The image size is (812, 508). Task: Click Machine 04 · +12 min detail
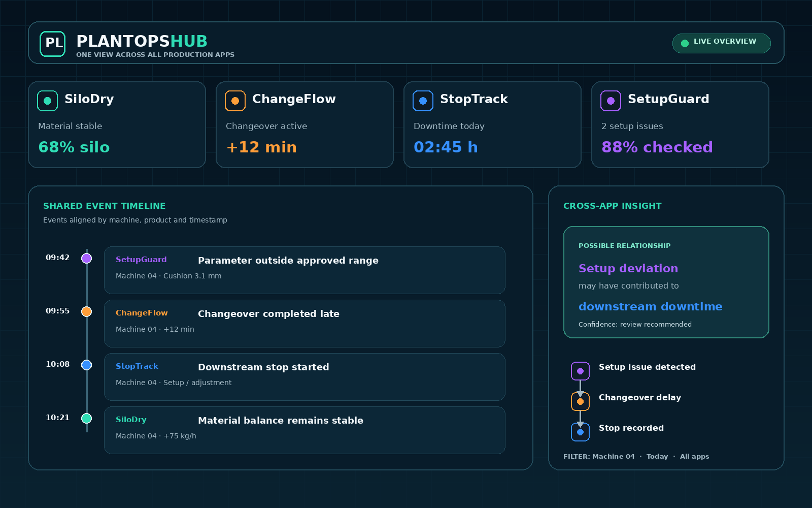tap(155, 329)
